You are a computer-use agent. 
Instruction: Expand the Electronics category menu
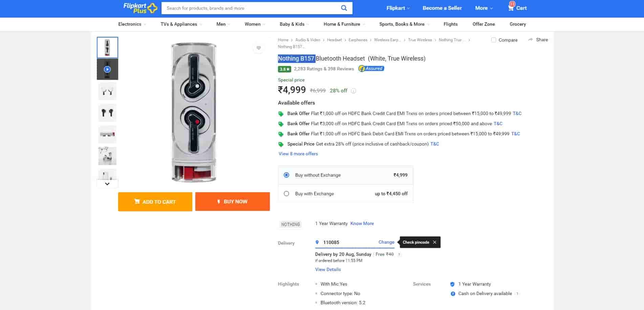click(x=132, y=24)
